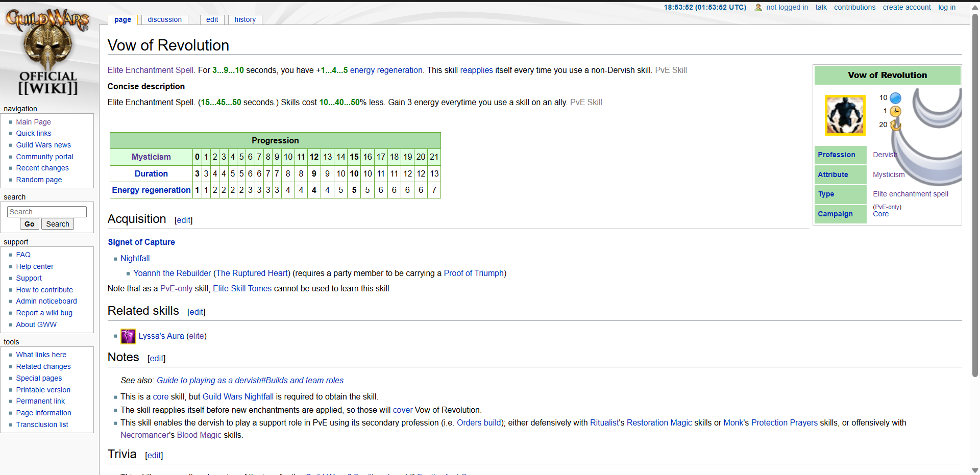Open Restoration Magic link
980x475 pixels.
[x=659, y=422]
